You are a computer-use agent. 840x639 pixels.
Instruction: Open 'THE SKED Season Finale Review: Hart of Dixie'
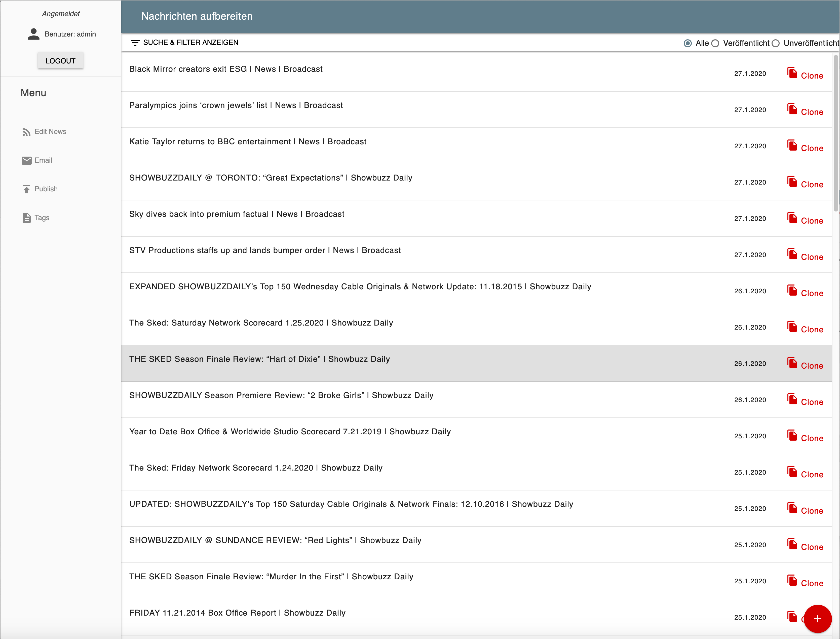coord(260,359)
